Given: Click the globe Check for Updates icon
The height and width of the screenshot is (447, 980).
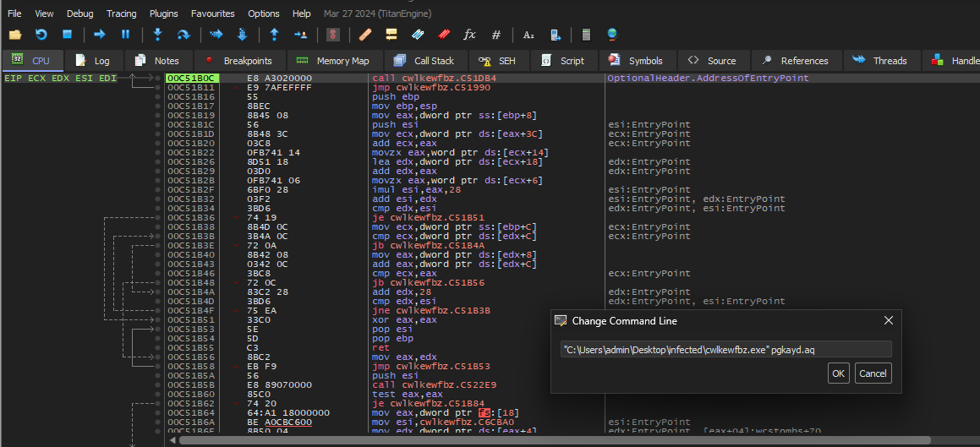Looking at the screenshot, I should (612, 35).
